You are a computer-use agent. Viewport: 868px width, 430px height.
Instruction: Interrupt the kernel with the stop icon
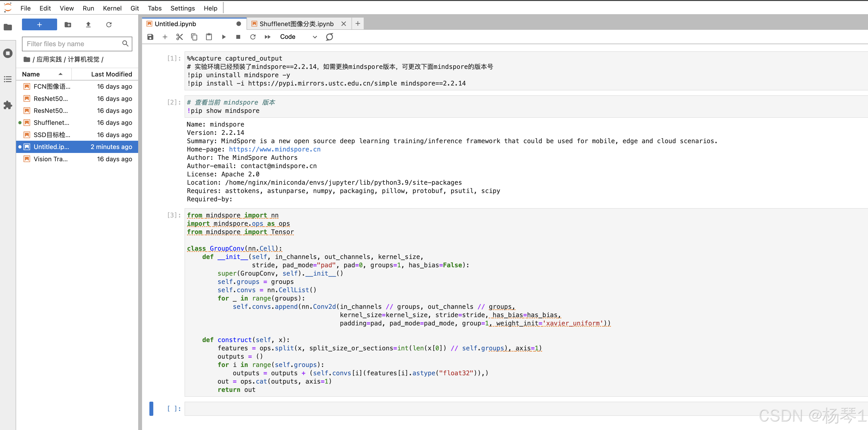238,37
